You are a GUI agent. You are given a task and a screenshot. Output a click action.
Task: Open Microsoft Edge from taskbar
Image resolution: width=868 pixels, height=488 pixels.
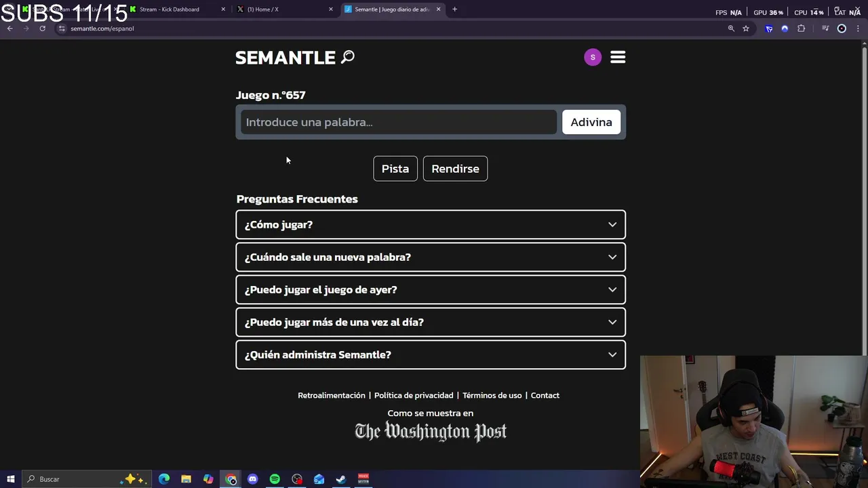tap(164, 479)
